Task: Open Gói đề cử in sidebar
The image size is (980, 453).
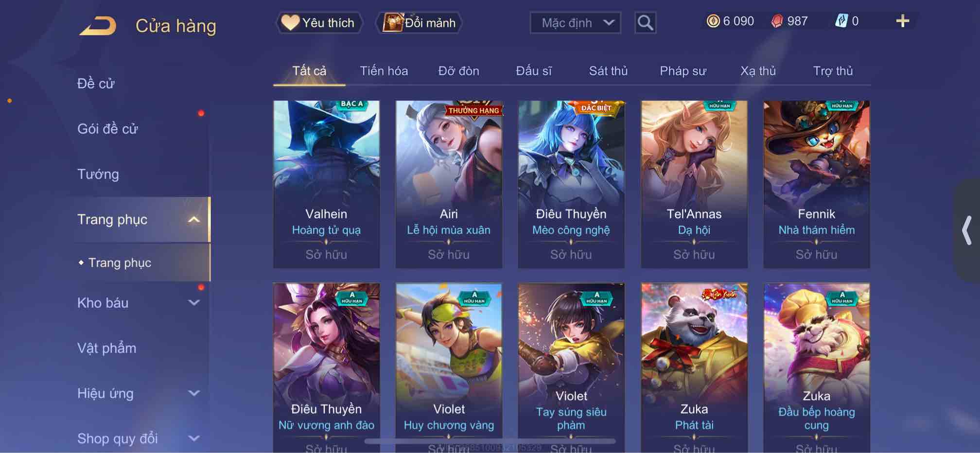Action: [107, 129]
